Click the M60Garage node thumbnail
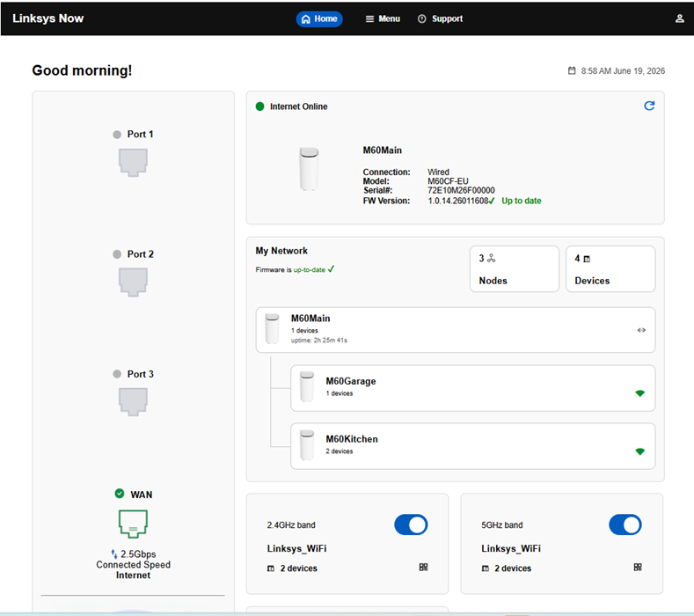 point(307,386)
